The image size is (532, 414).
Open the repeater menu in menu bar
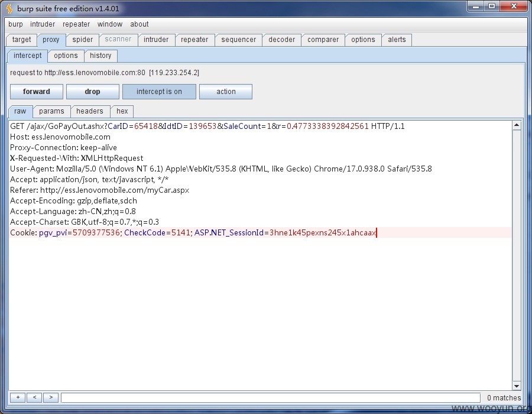76,24
